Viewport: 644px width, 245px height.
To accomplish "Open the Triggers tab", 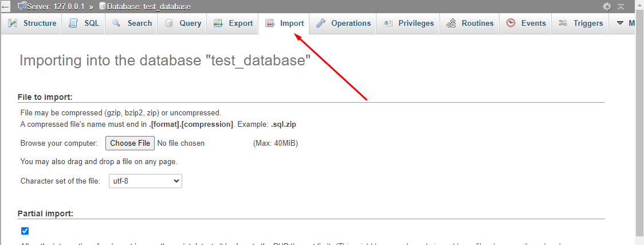I will pyautogui.click(x=580, y=24).
